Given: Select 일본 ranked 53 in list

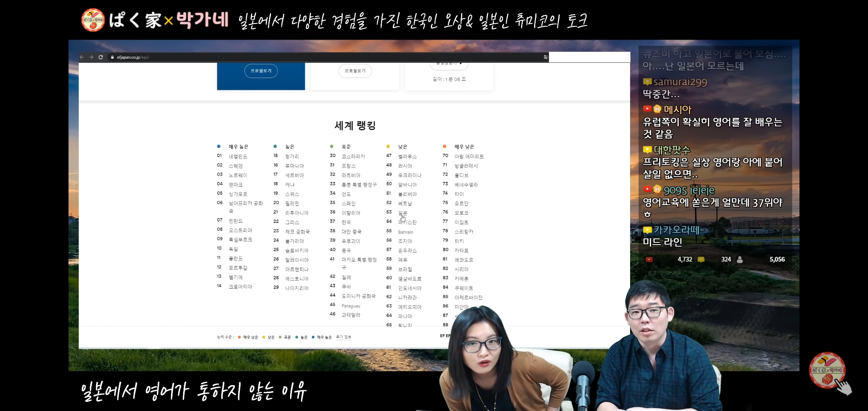Looking at the screenshot, I should (402, 213).
